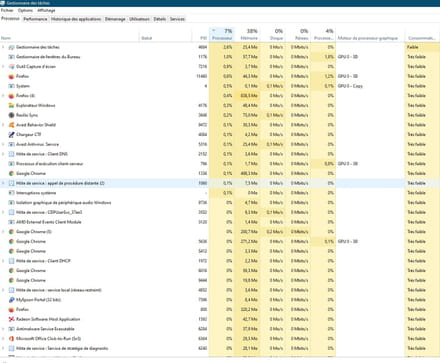The image size is (440, 363).
Task: Click the Google Chrome (5) group icon
Action: (11, 232)
